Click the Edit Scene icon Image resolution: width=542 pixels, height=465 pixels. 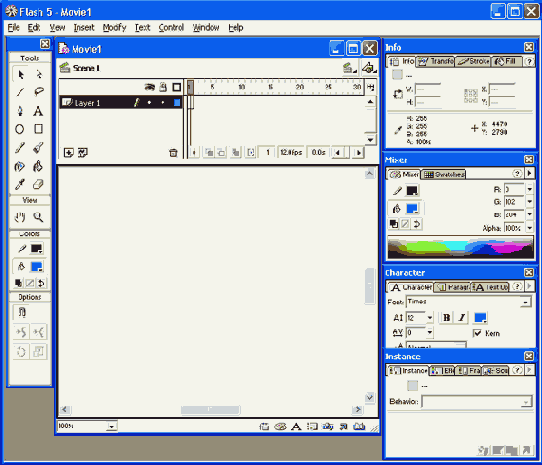pos(349,68)
